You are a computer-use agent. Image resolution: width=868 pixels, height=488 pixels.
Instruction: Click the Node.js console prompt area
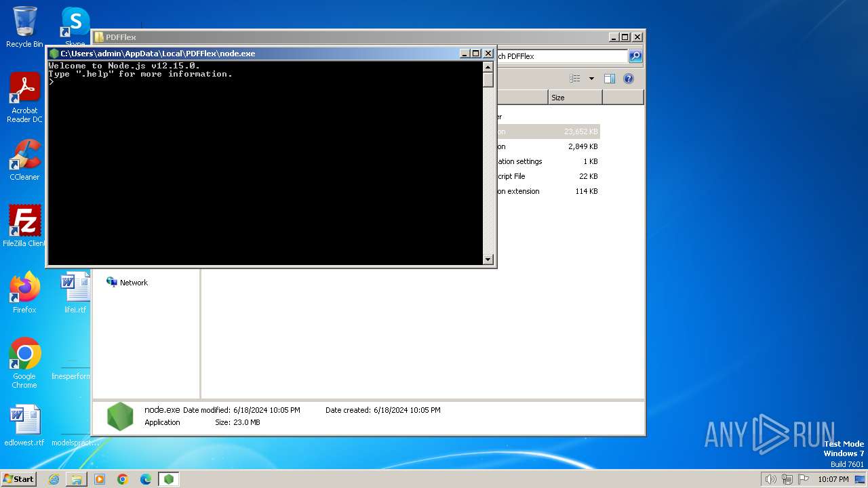pyautogui.click(x=264, y=163)
